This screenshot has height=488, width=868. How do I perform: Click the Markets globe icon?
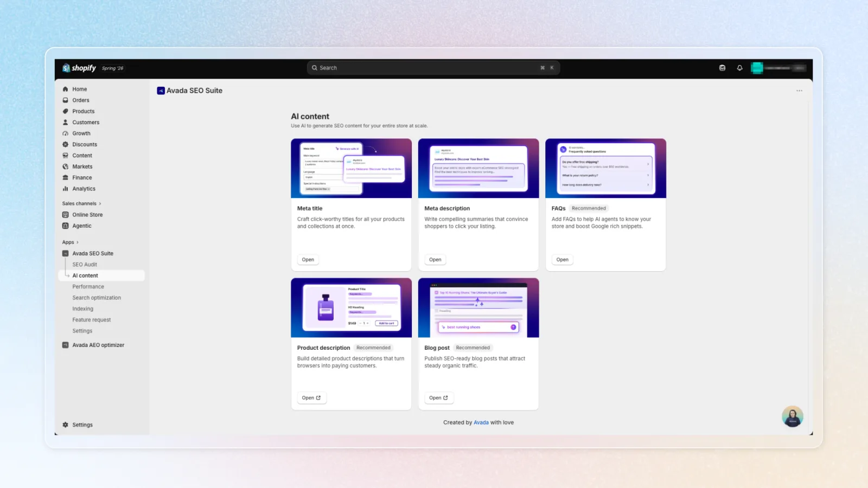(65, 166)
